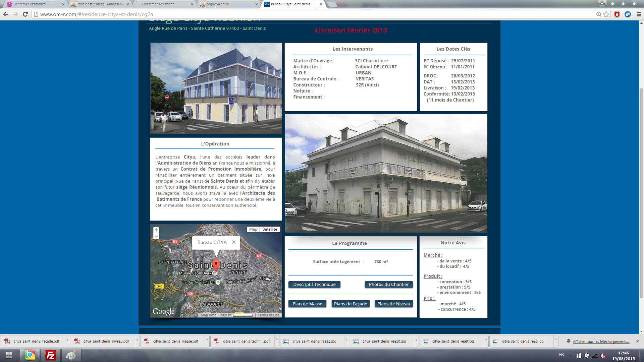Close the phpMyAdmin tab

[256, 4]
